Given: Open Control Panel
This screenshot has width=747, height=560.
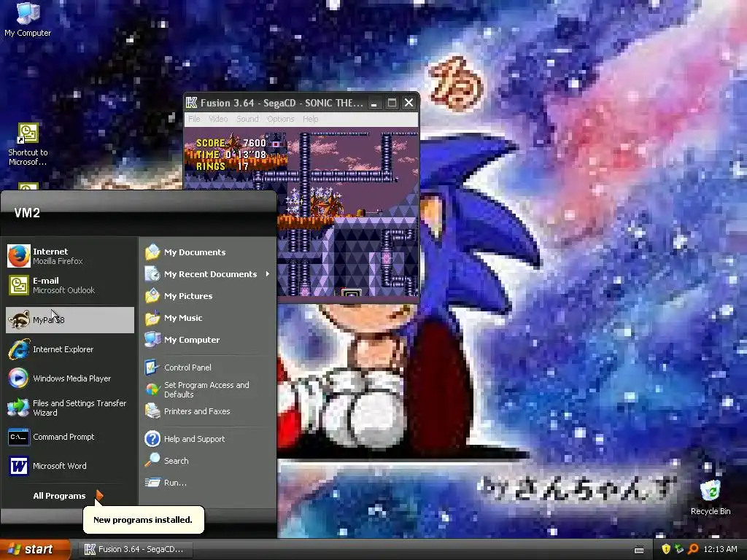Looking at the screenshot, I should pyautogui.click(x=208, y=367).
